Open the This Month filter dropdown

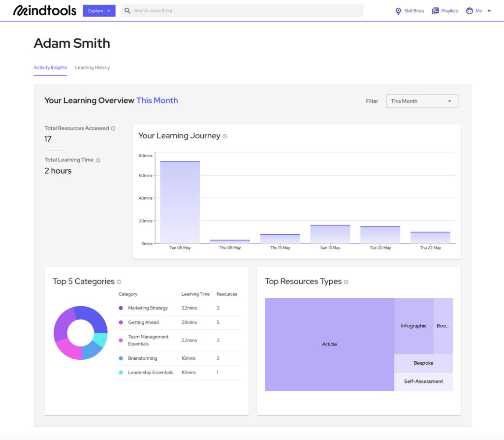point(422,101)
